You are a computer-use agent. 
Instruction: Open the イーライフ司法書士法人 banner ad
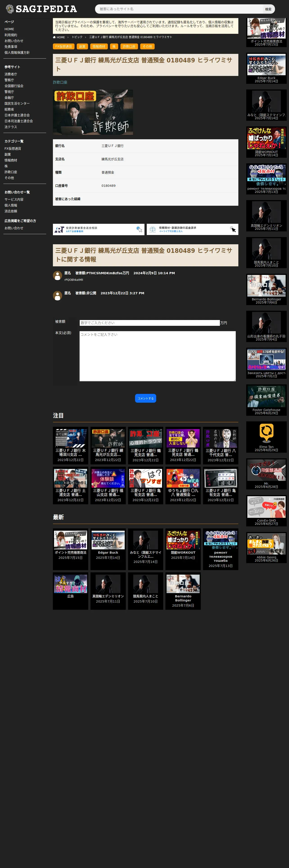coord(192,229)
